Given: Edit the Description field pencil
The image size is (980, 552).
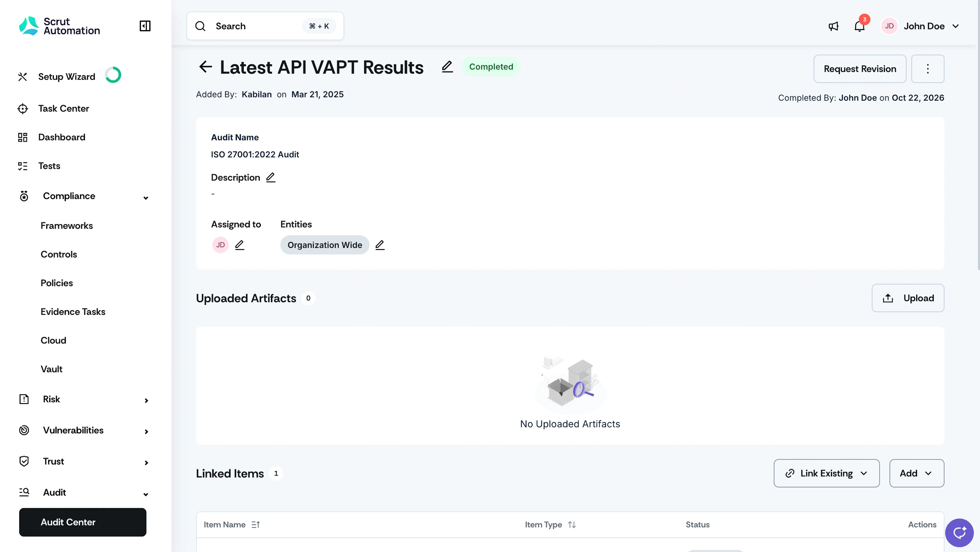Looking at the screenshot, I should pos(271,177).
